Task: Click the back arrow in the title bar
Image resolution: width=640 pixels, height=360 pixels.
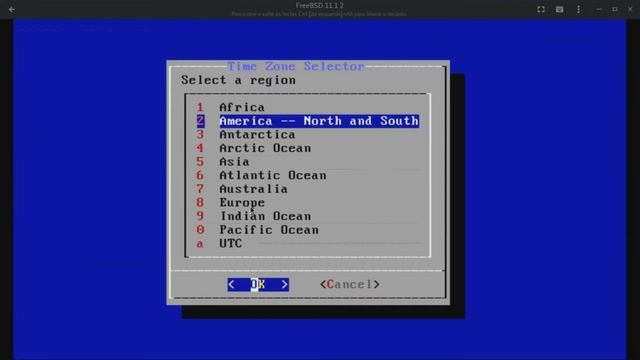Action: [x=11, y=9]
